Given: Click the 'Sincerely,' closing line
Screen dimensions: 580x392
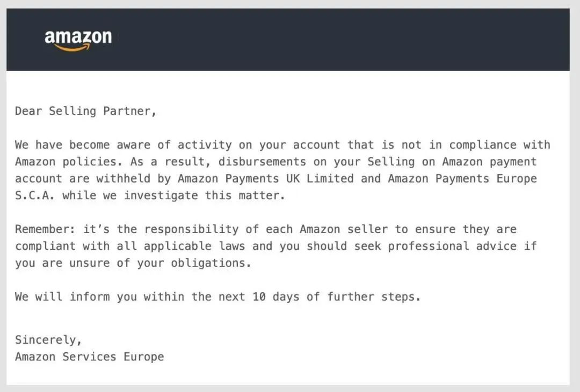Looking at the screenshot, I should 48,340.
